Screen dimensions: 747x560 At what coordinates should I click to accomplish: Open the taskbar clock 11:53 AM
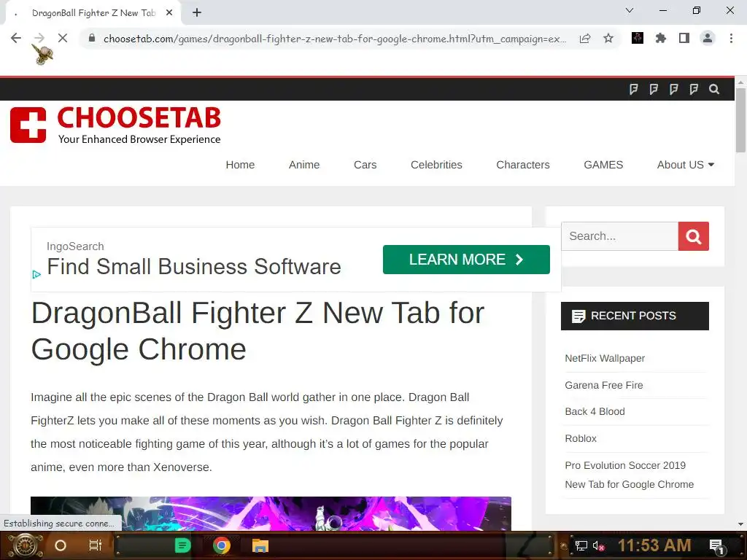654,545
